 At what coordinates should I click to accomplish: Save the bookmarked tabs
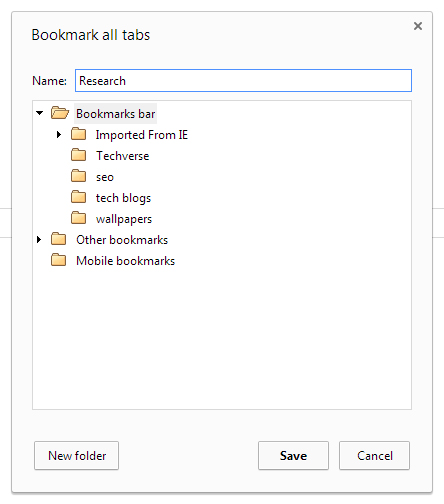[x=293, y=456]
